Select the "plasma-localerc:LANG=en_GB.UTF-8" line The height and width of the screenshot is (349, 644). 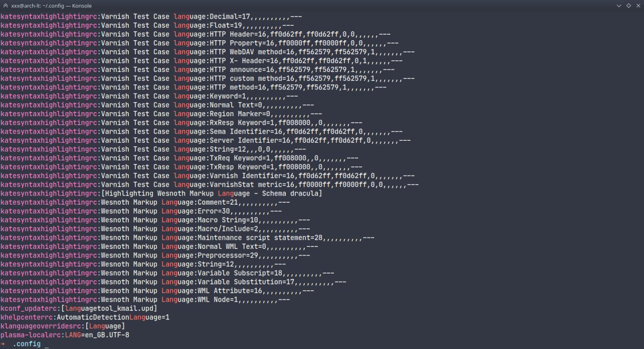point(64,335)
